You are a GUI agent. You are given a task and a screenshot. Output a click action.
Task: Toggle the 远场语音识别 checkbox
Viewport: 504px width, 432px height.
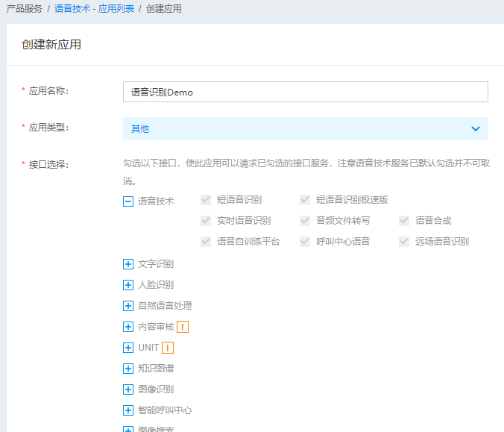click(404, 242)
